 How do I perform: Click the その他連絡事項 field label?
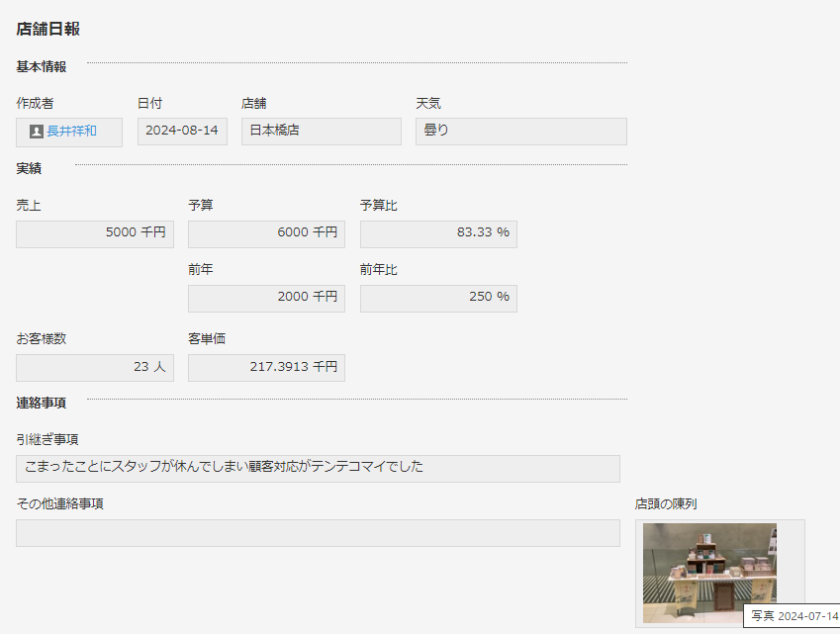(x=60, y=503)
